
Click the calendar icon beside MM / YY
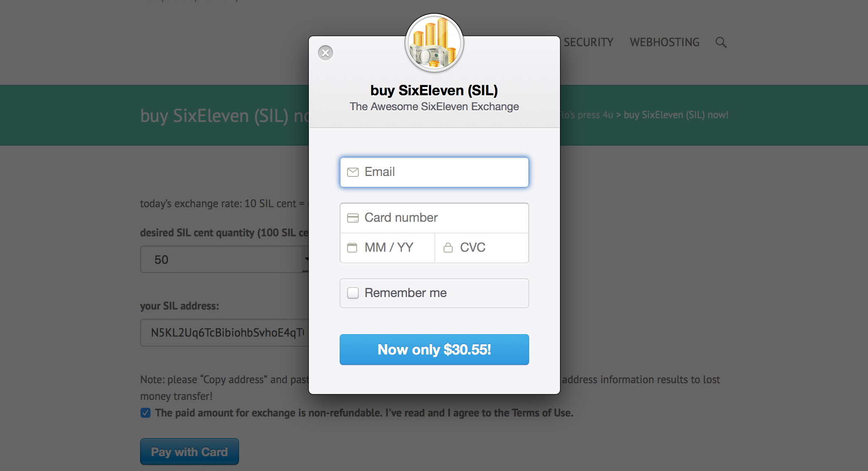pyautogui.click(x=352, y=248)
